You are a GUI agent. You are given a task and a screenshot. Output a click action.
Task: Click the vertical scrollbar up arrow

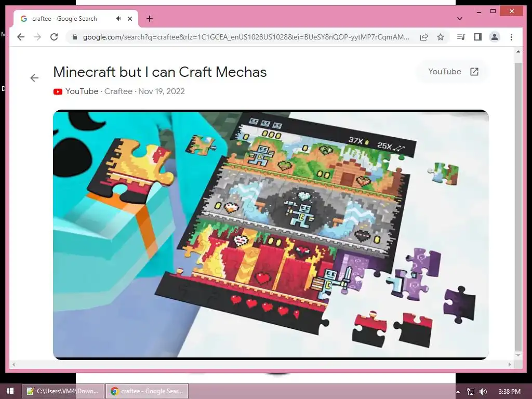point(518,51)
